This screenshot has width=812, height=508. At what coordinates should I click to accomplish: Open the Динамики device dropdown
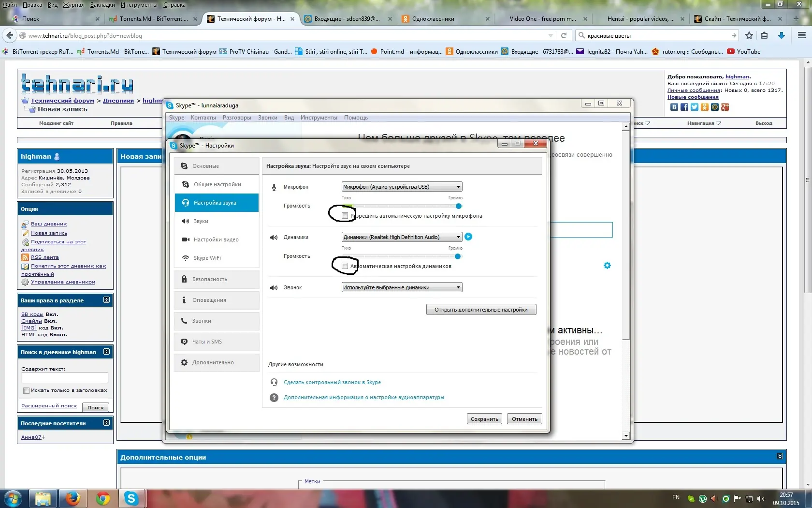tap(402, 237)
